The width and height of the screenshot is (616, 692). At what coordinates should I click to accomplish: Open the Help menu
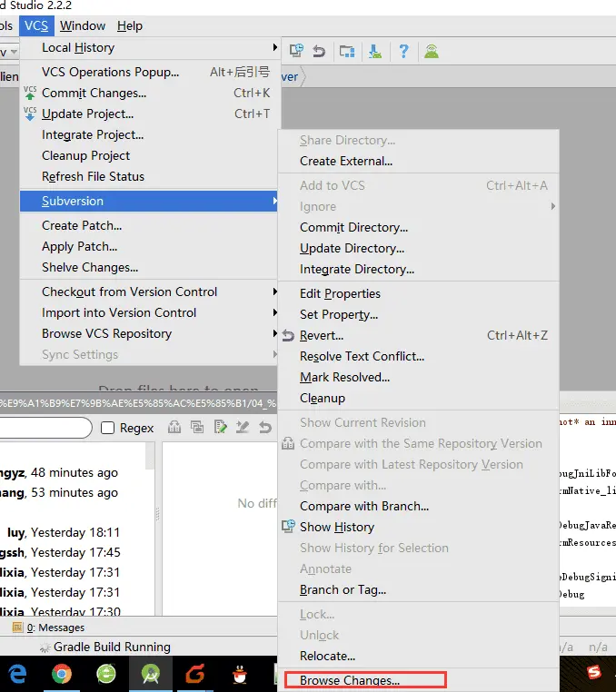point(130,25)
